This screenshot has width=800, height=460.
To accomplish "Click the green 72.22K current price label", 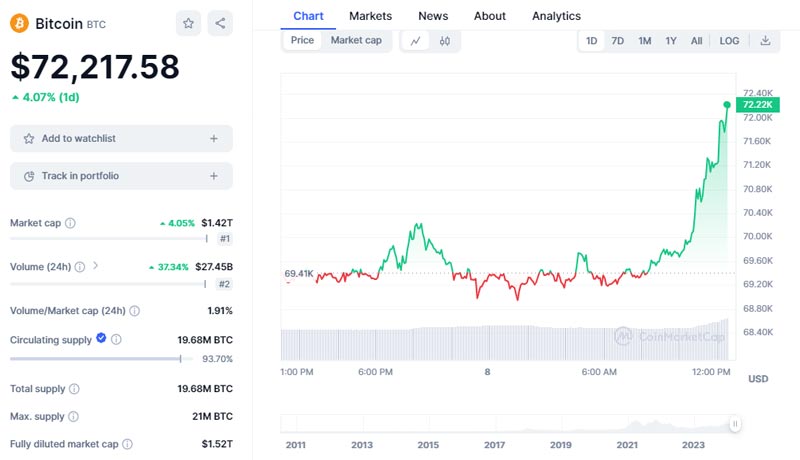I will click(758, 105).
